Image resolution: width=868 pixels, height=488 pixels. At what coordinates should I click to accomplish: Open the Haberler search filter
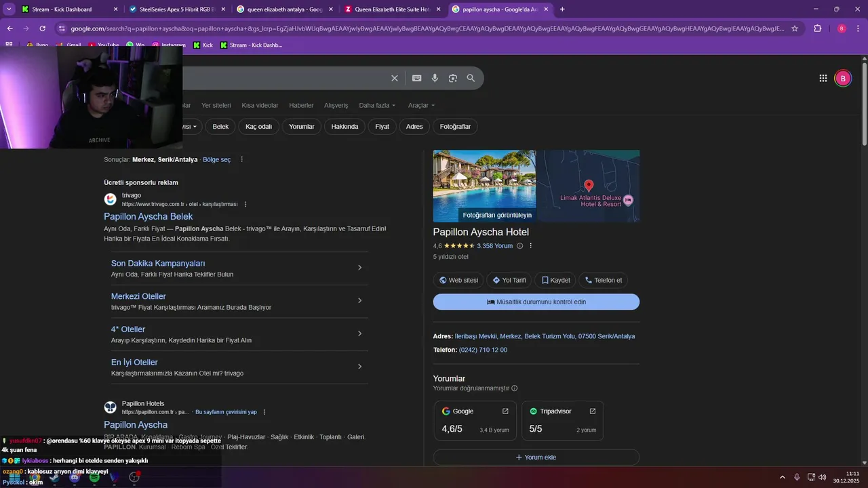301,106
